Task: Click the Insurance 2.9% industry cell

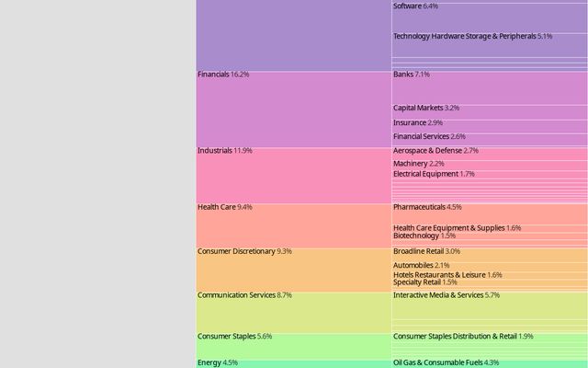Action: 489,123
